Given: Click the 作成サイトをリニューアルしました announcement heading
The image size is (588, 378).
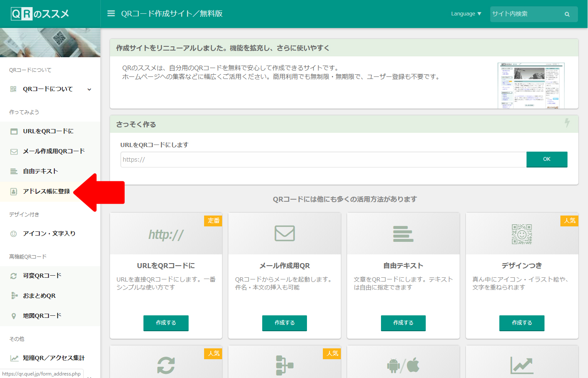Looking at the screenshot, I should tap(223, 48).
